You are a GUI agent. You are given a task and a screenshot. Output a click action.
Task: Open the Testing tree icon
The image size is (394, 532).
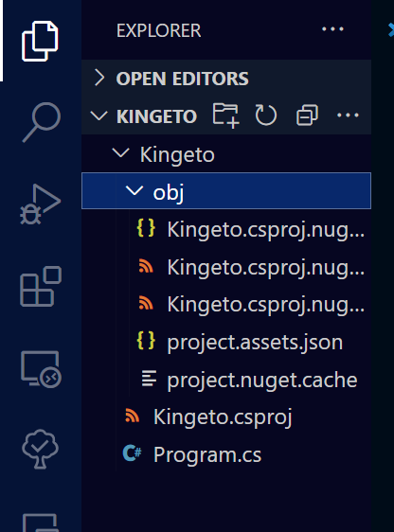pos(40,449)
